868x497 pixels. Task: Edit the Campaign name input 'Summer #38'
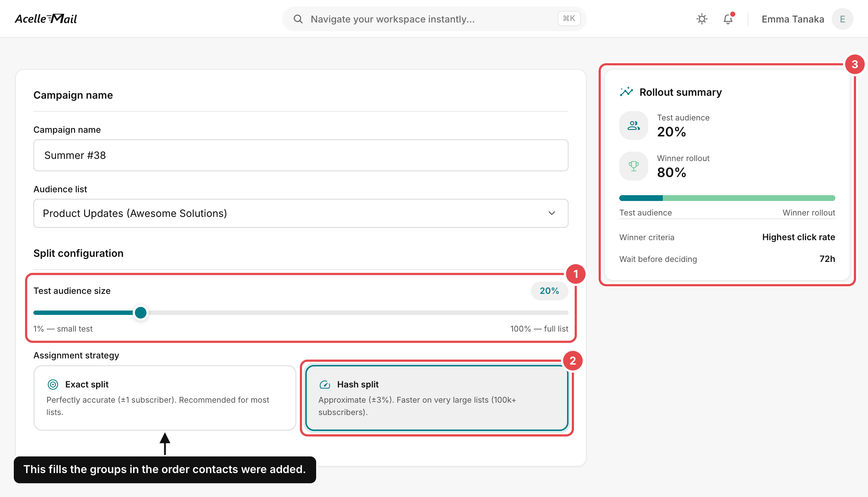301,155
